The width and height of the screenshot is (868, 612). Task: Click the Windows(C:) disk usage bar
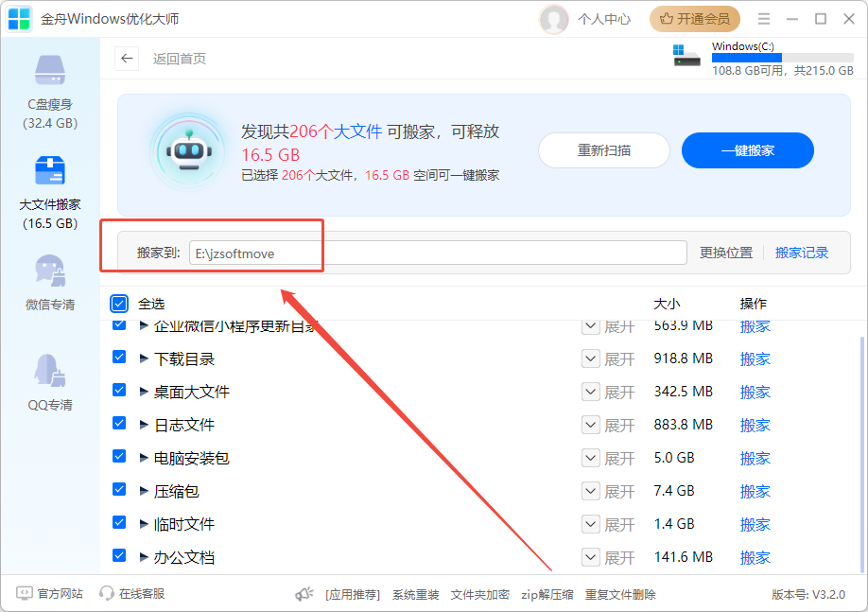click(x=783, y=58)
